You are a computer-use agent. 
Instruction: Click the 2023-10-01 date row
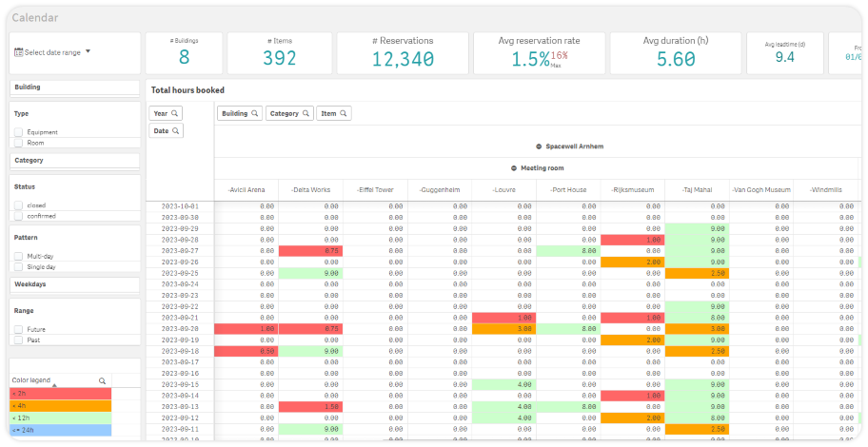180,205
